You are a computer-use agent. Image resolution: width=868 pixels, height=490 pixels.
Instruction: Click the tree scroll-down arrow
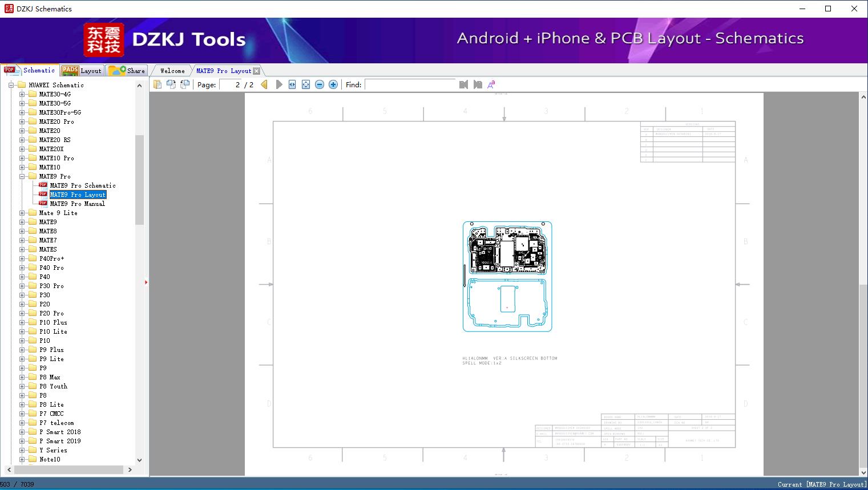139,460
